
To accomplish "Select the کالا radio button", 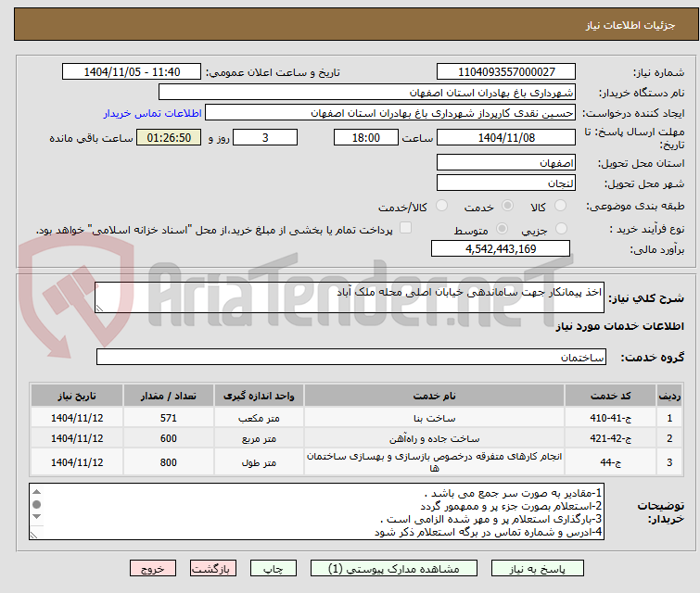I will coord(560,206).
